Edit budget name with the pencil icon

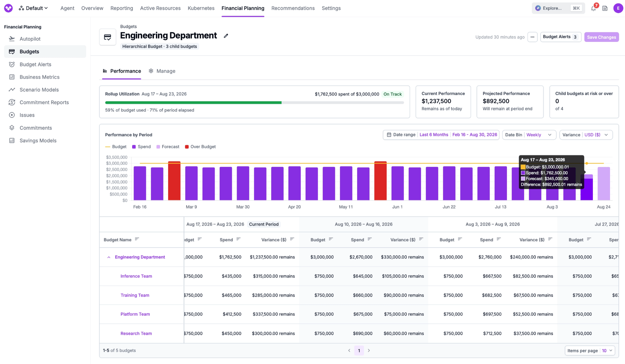pos(226,36)
